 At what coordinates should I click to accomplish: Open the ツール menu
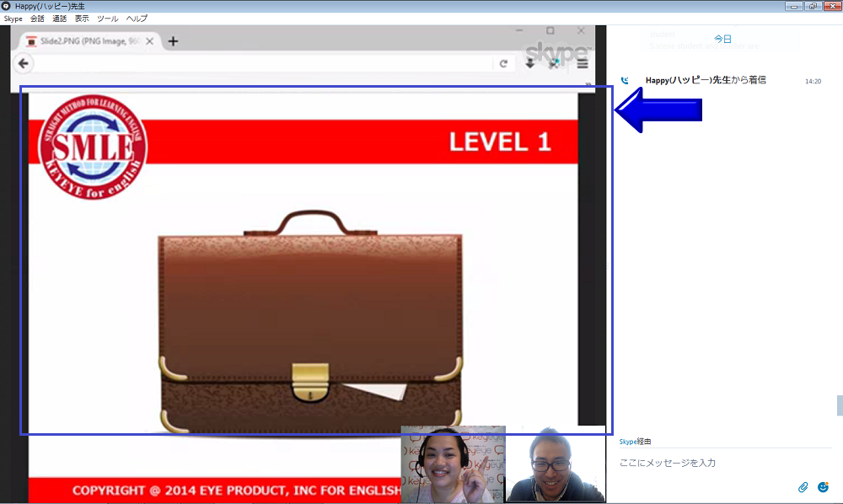pyautogui.click(x=108, y=19)
